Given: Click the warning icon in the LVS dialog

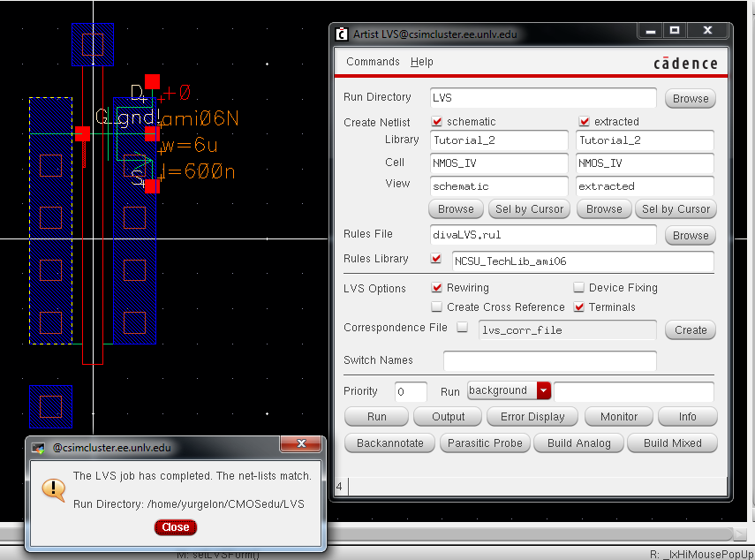Looking at the screenshot, I should coord(54,489).
